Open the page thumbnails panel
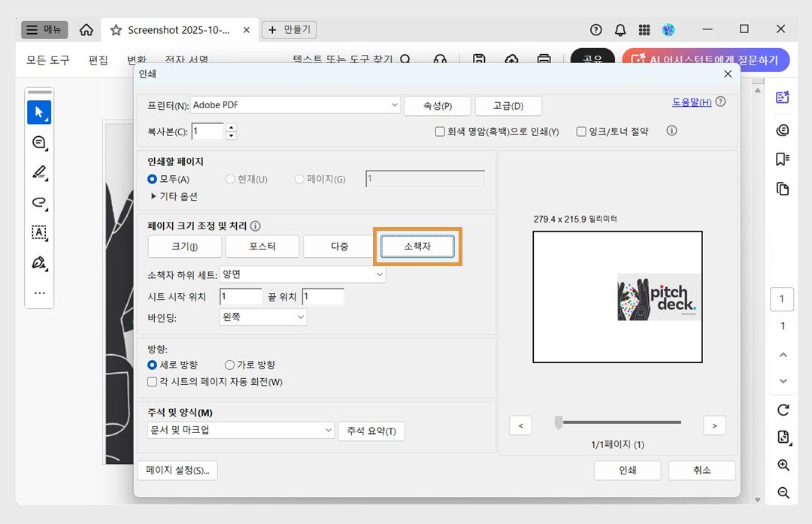Image resolution: width=812 pixels, height=524 pixels. (x=783, y=188)
